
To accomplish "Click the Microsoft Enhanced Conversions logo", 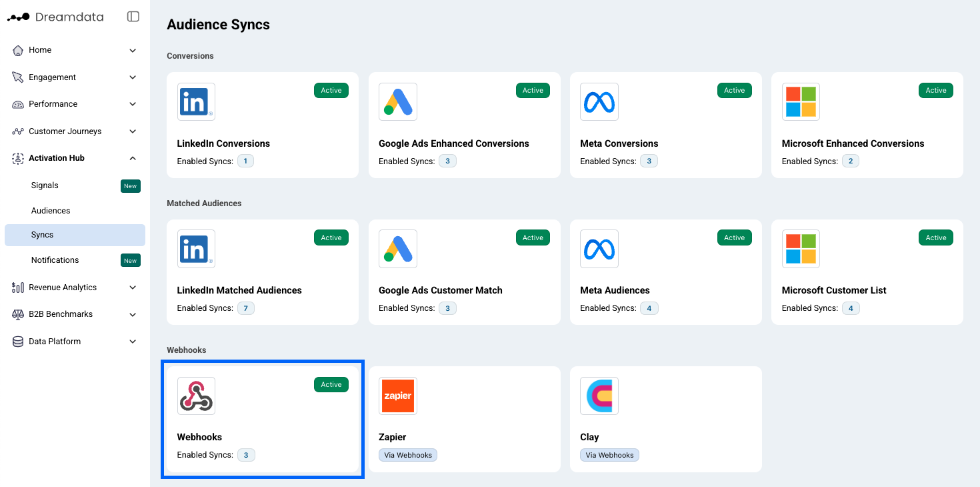I will [x=801, y=101].
